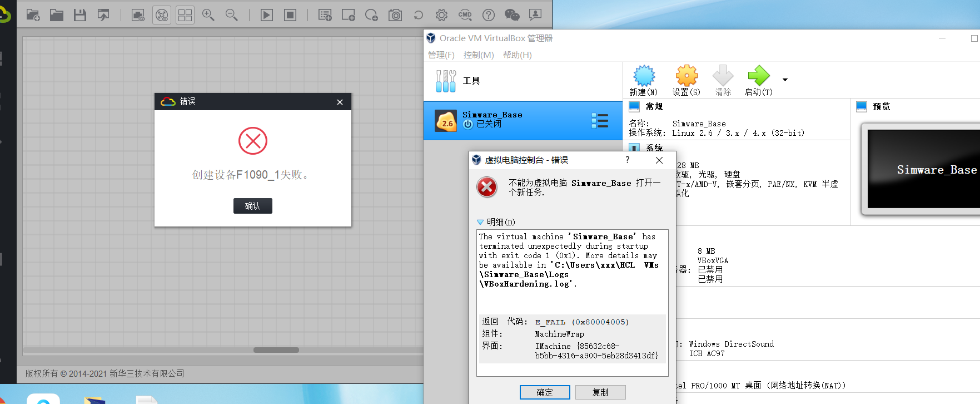Screen dimensions: 980x404
Task: Click the red error circle in HCL dialog
Action: [x=253, y=141]
